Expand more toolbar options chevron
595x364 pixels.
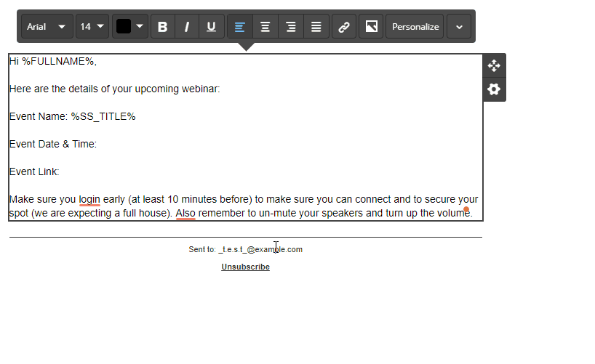tap(459, 27)
